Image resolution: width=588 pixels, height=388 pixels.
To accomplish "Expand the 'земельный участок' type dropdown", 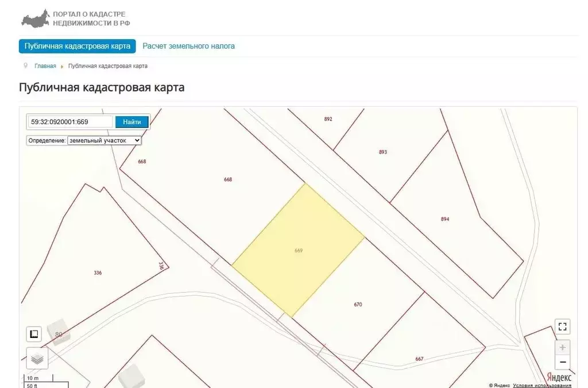I will point(104,140).
